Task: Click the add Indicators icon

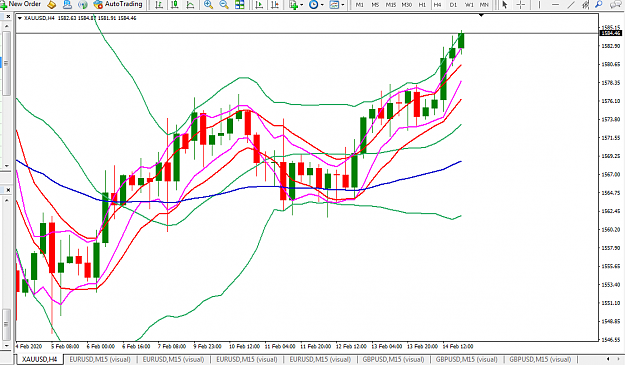Action: coord(294,5)
